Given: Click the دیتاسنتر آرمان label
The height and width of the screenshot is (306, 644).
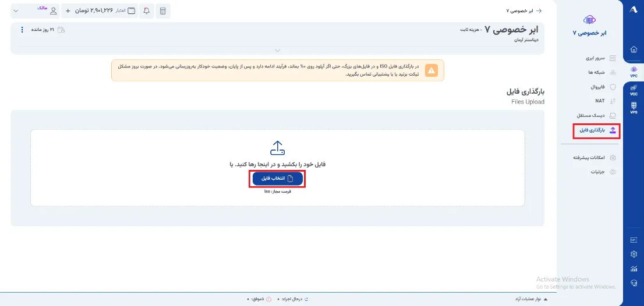Looking at the screenshot, I should pyautogui.click(x=527, y=40).
